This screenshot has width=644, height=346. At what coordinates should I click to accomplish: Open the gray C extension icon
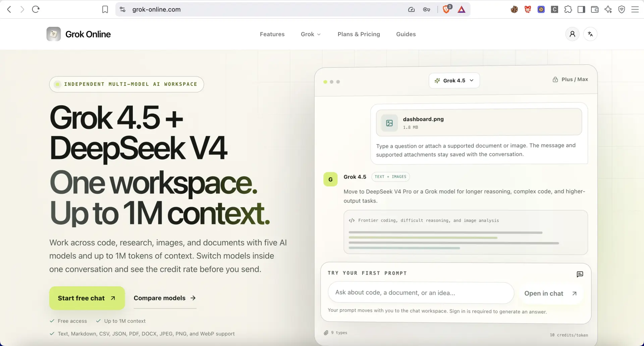pos(554,9)
